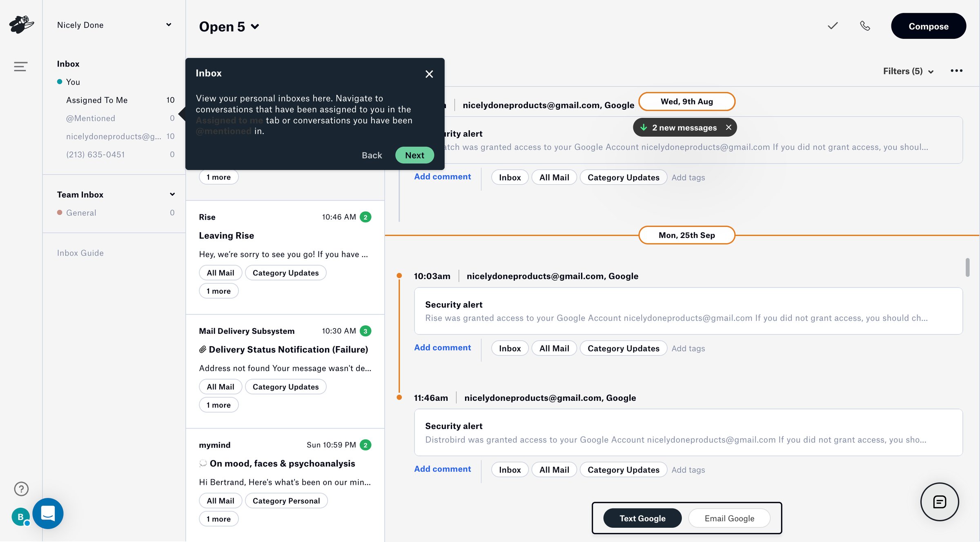Mark conversation done with checkmark icon
The height and width of the screenshot is (542, 980).
(x=833, y=26)
